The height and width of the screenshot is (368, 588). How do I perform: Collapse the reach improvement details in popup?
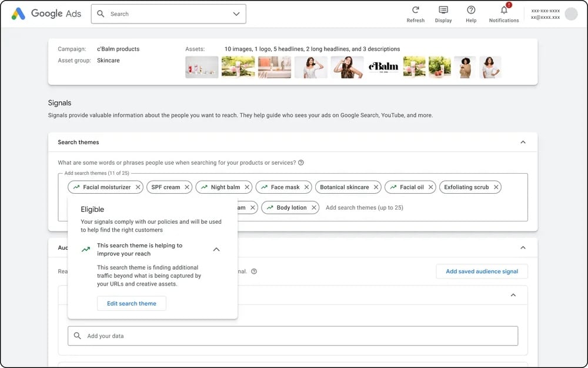[x=216, y=250]
